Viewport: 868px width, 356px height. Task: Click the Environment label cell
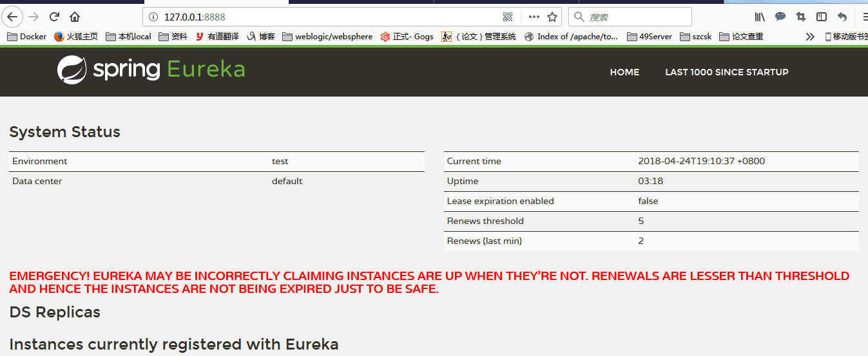pyautogui.click(x=39, y=161)
